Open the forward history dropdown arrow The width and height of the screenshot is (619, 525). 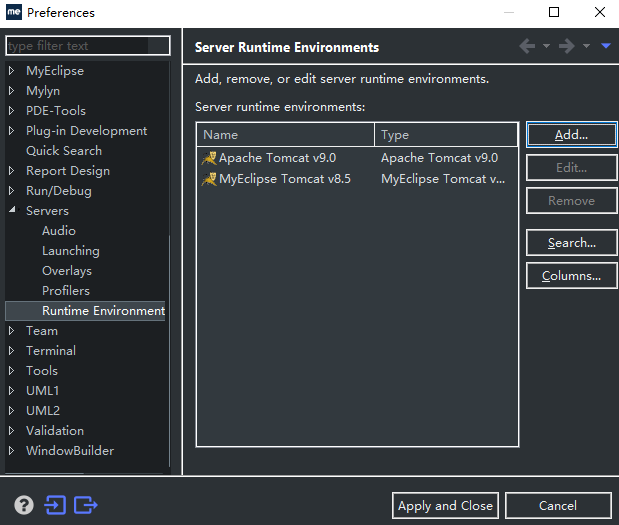(x=587, y=46)
